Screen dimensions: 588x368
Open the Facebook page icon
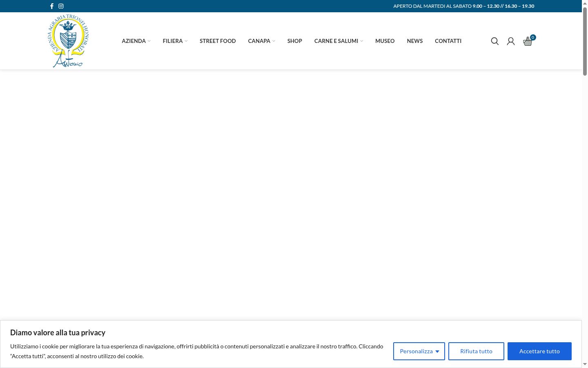pos(52,6)
